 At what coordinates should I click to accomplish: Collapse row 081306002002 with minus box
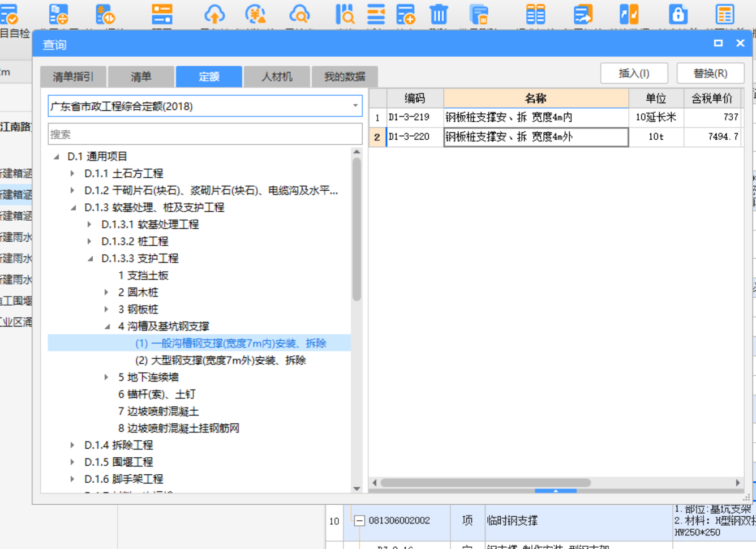359,521
